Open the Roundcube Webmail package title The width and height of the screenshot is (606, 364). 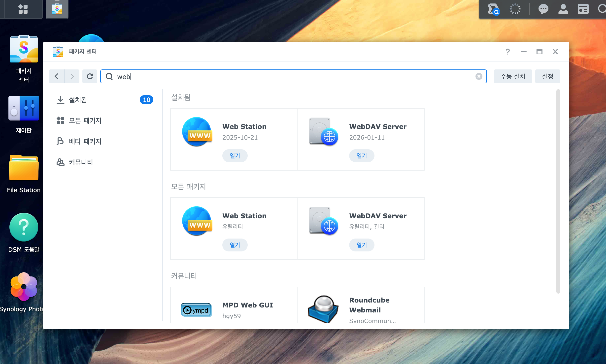(x=369, y=305)
